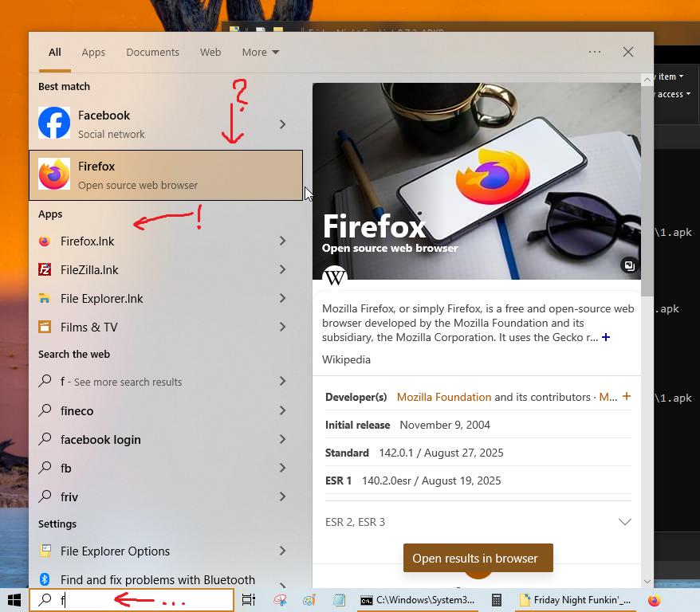700x612 pixels.
Task: Open the Calculator taskbar icon
Action: [497, 600]
